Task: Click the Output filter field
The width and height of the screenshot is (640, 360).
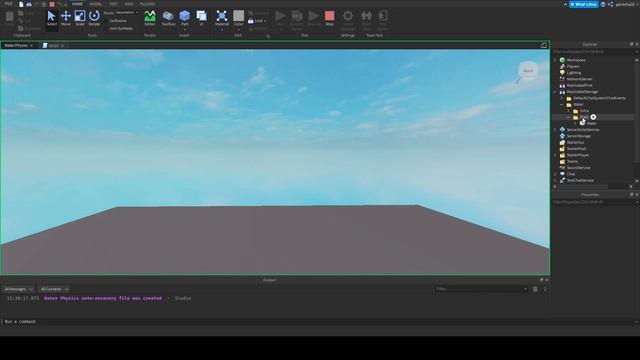Action: [x=481, y=289]
